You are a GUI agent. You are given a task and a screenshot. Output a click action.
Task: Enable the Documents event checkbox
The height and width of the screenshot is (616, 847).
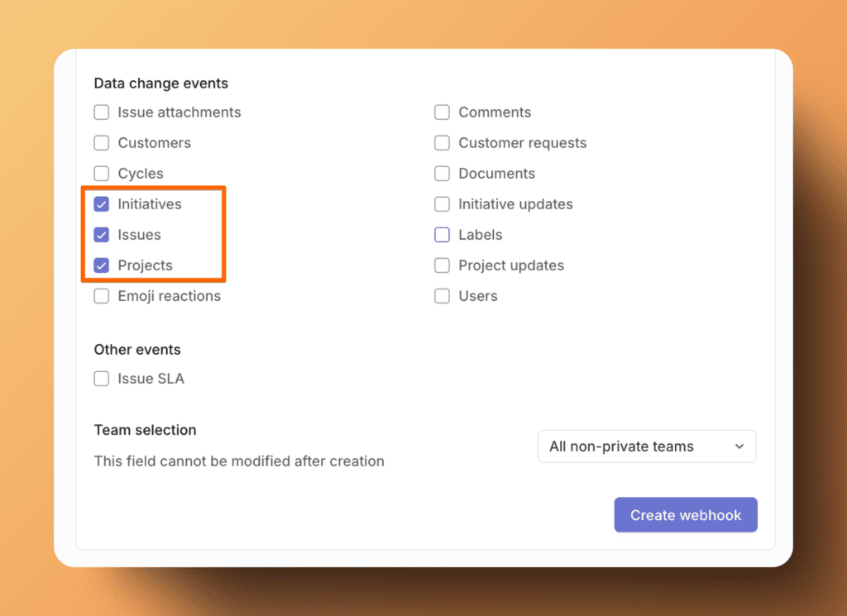coord(443,174)
